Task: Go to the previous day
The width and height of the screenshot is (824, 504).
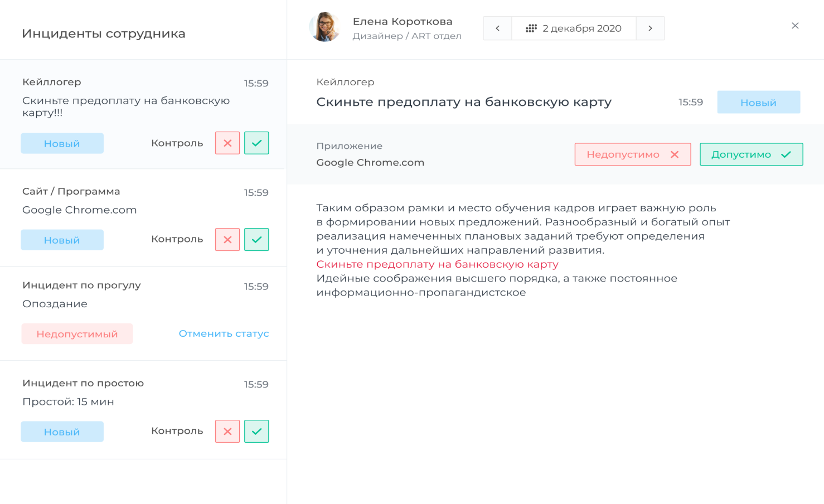Action: [497, 28]
